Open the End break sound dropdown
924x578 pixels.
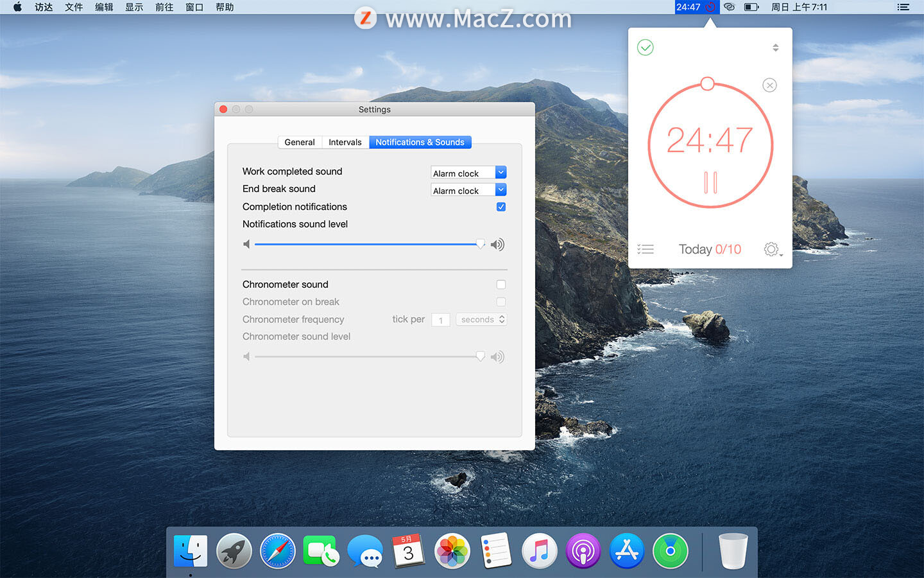point(468,190)
